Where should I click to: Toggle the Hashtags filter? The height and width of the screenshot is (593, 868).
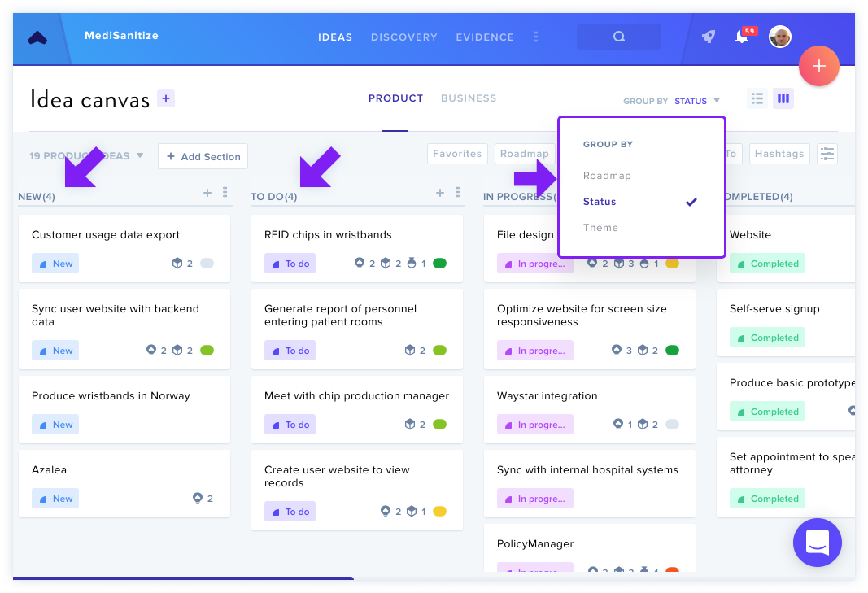[779, 154]
